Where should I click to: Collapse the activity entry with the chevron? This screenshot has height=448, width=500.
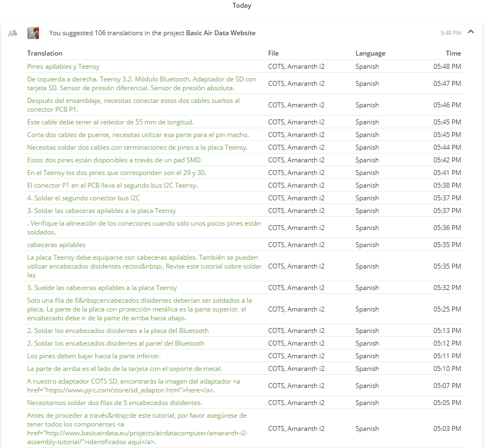[471, 31]
